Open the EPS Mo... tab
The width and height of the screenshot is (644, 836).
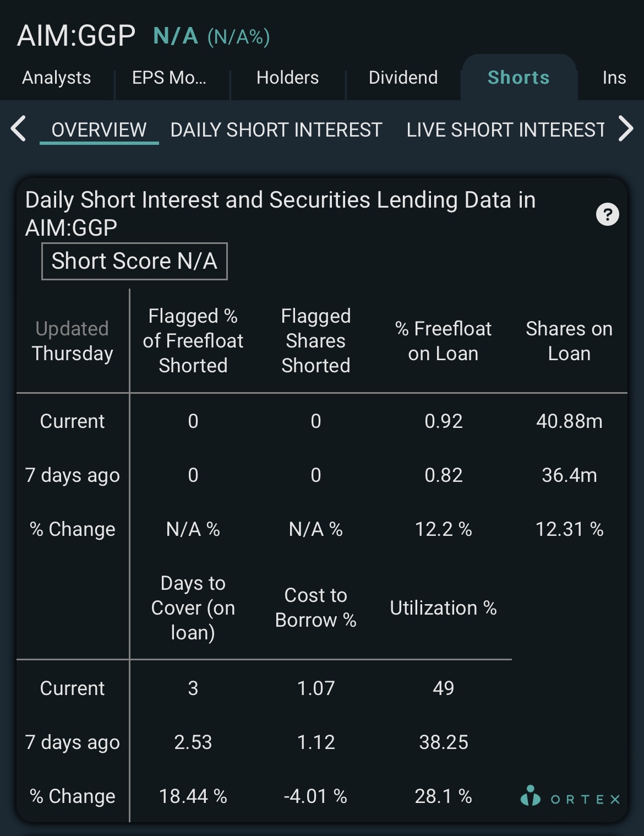(169, 78)
